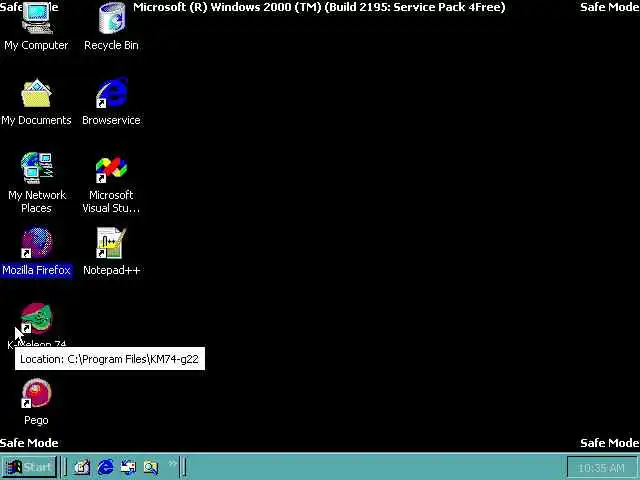
Task: Click the taskbar clock showing 10:35 AM
Action: tap(602, 468)
